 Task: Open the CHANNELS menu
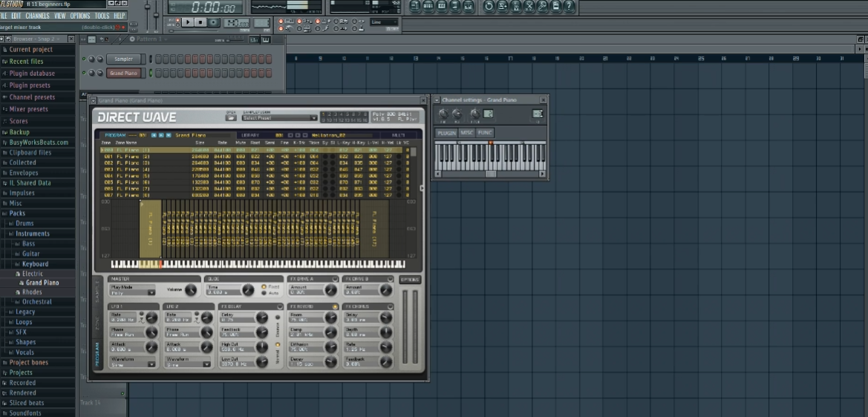pos(37,16)
